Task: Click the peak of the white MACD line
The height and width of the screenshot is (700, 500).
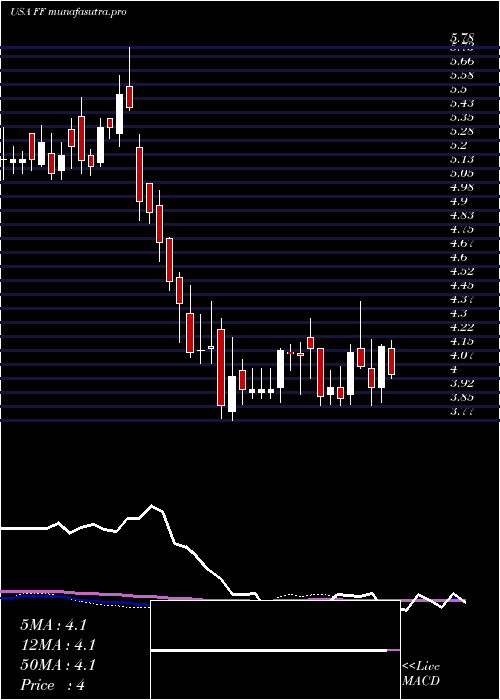Action: pos(152,505)
